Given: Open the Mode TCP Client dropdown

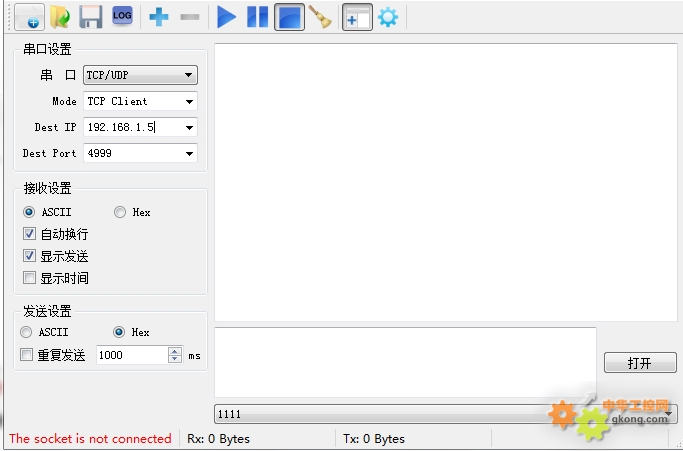Looking at the screenshot, I should [140, 101].
